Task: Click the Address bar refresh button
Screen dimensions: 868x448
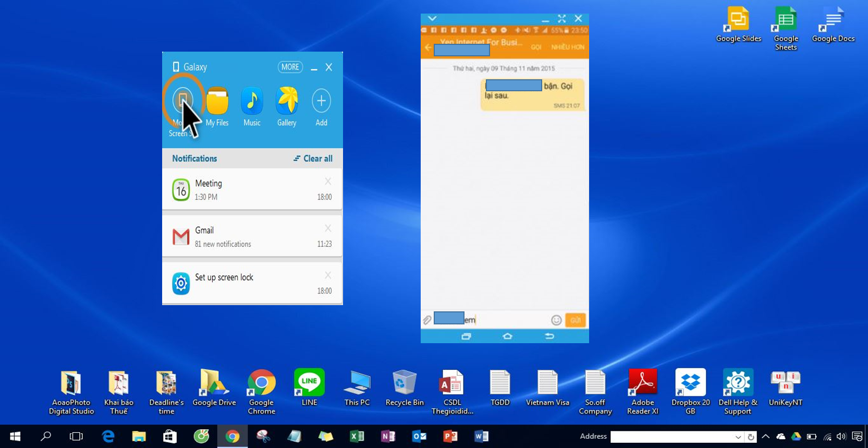Action: coord(751,437)
